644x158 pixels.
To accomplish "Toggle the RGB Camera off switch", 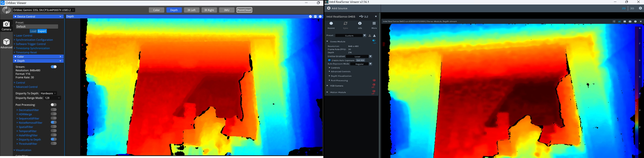I will [374, 85].
